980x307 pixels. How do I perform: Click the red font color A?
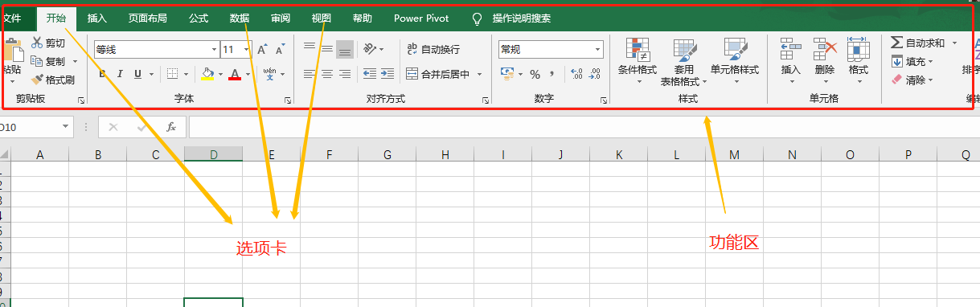pos(235,74)
